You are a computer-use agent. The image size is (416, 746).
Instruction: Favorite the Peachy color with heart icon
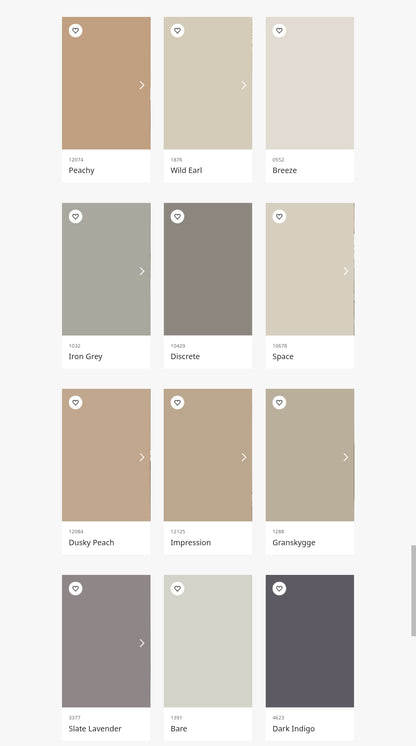(76, 31)
